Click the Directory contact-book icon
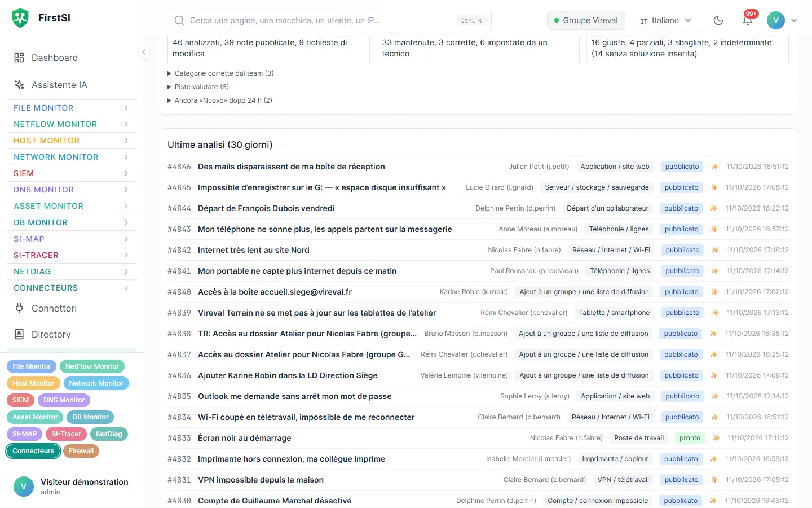The width and height of the screenshot is (812, 508). (x=19, y=334)
